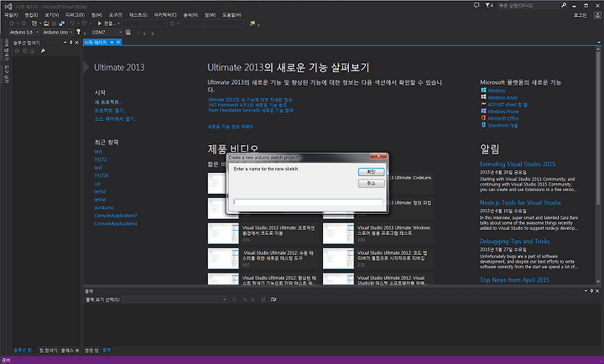This screenshot has width=604, height=364.
Task: Close the Solution Explorer panel
Action: click(x=76, y=43)
